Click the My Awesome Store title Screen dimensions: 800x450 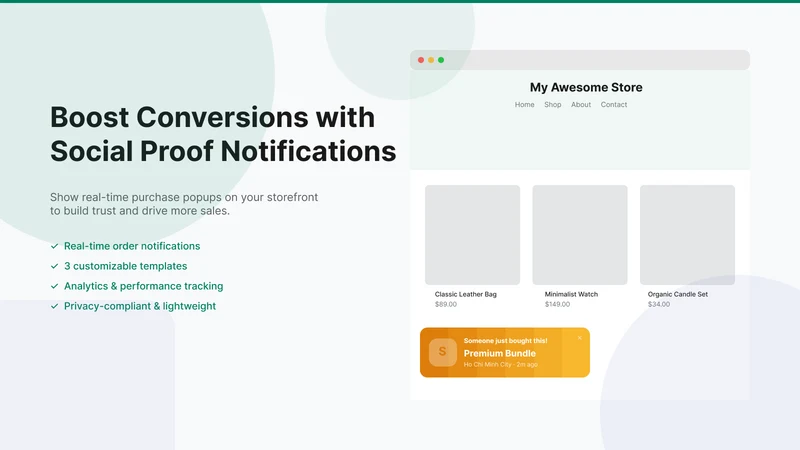[x=586, y=87]
